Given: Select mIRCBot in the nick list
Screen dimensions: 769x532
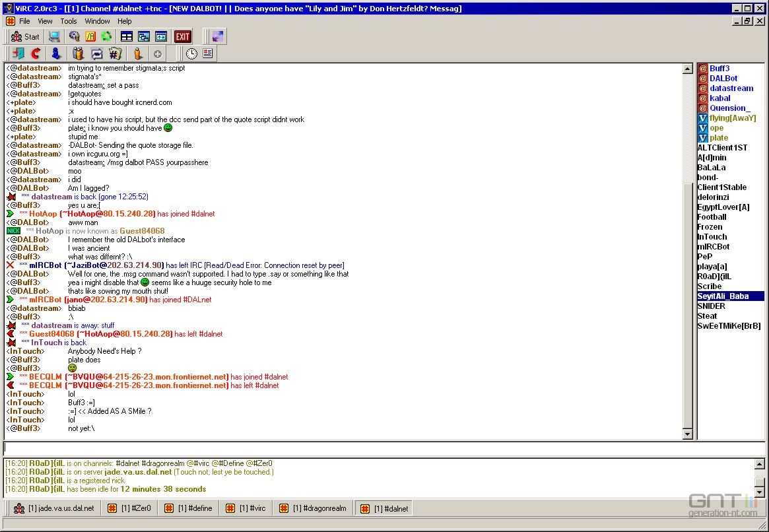Looking at the screenshot, I should 730,247.
